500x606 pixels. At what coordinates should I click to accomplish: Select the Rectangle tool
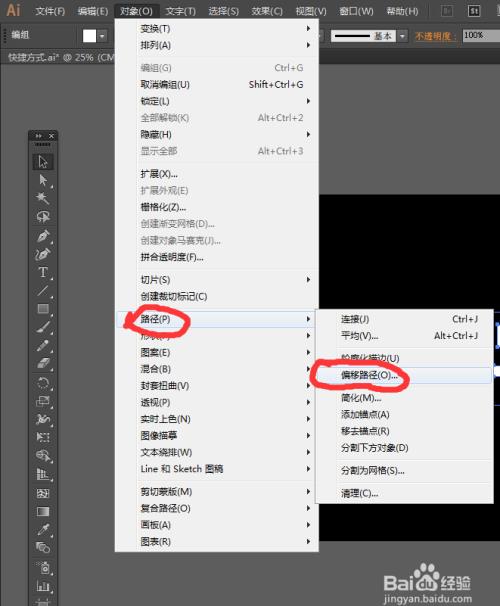point(43,309)
